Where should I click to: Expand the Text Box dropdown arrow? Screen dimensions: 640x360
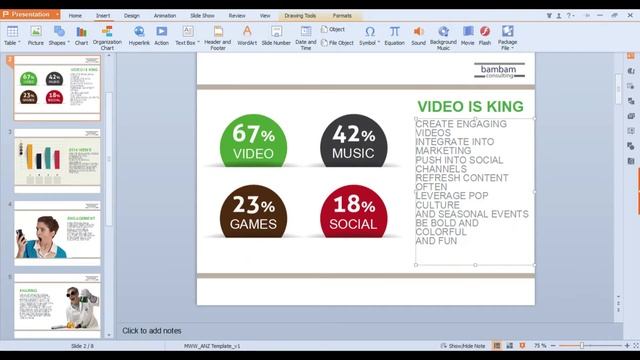tap(198, 42)
